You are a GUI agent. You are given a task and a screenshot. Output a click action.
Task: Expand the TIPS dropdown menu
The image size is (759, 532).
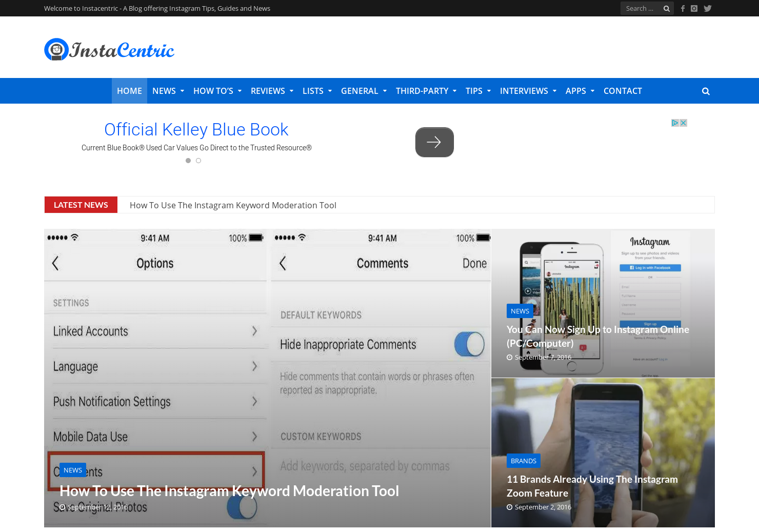point(478,91)
